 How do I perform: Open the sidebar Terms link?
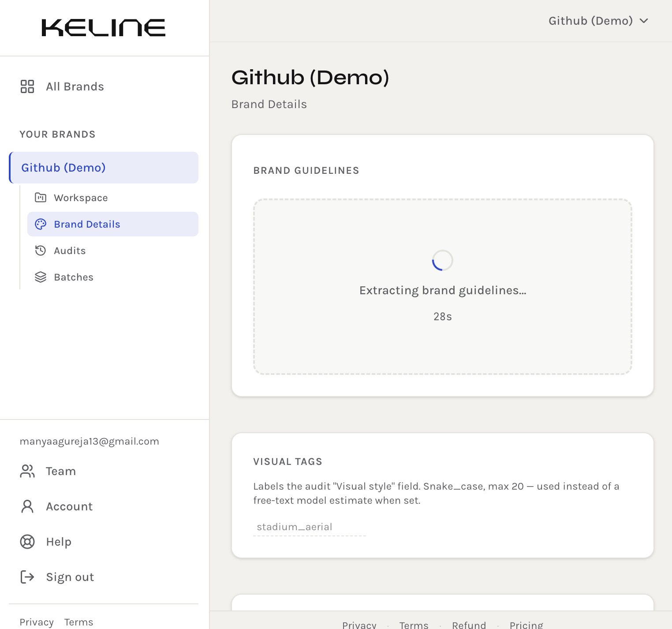(78, 622)
